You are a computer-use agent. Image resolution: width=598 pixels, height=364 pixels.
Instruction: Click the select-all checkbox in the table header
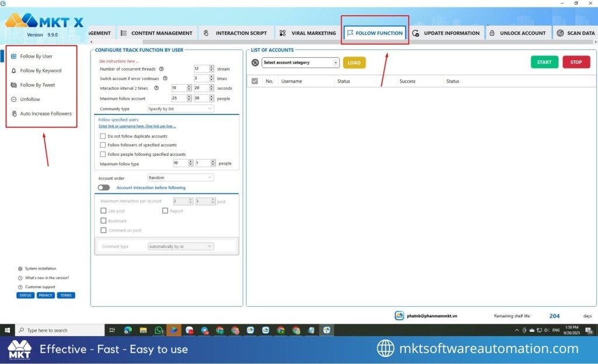(255, 81)
